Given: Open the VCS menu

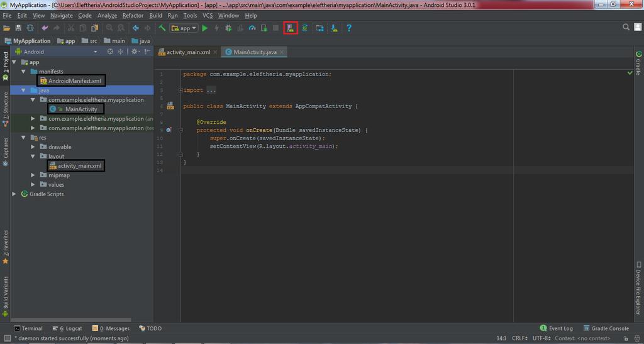Looking at the screenshot, I should 208,16.
